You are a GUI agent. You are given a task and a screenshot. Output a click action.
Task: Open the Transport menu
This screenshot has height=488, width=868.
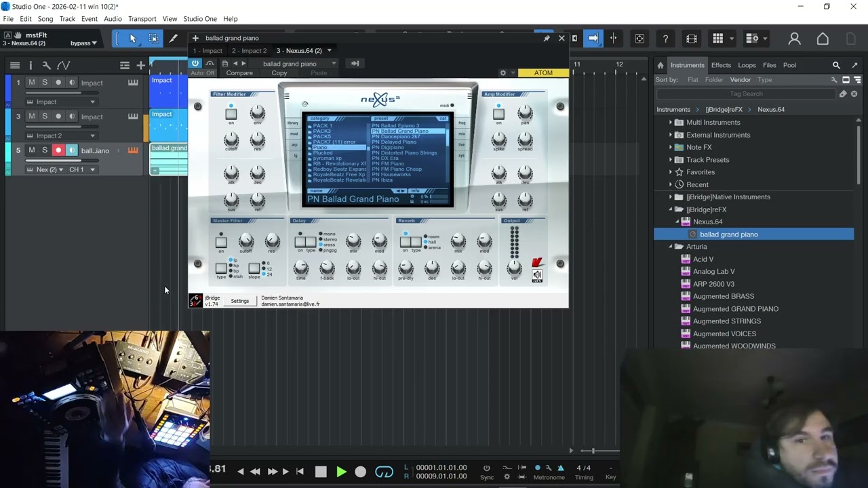click(142, 19)
